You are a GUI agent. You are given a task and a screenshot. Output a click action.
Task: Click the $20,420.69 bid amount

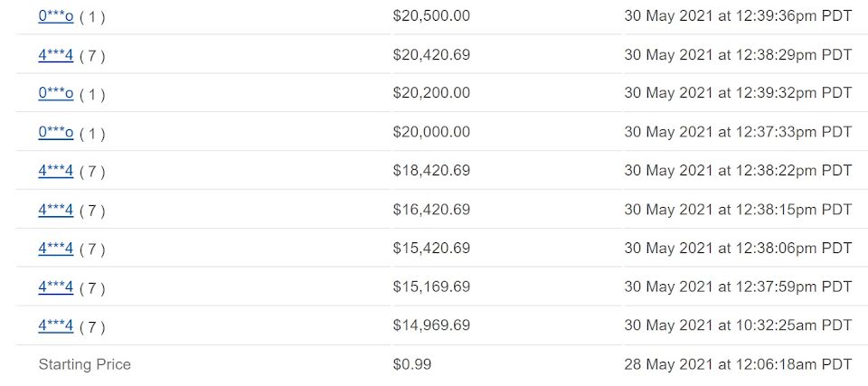click(x=431, y=55)
